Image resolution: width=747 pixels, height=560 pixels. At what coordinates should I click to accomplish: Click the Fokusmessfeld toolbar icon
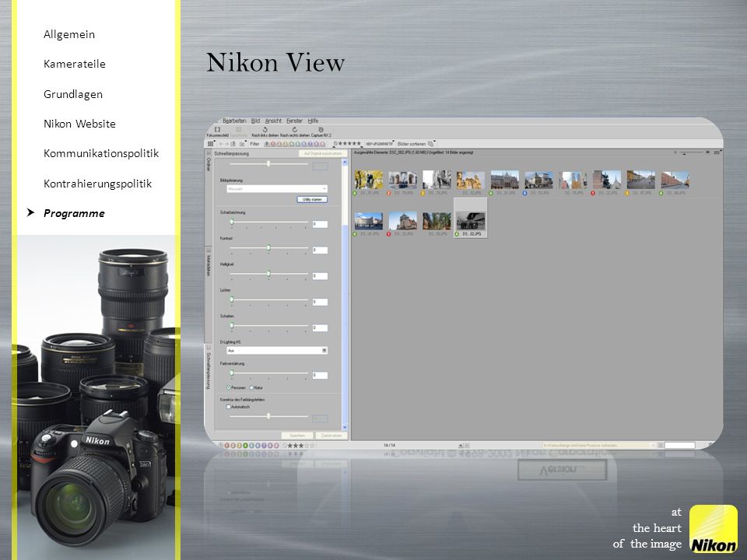[217, 131]
